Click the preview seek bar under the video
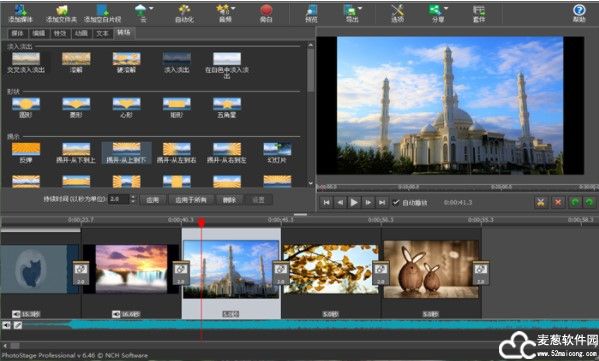The width and height of the screenshot is (599, 361). tap(457, 186)
